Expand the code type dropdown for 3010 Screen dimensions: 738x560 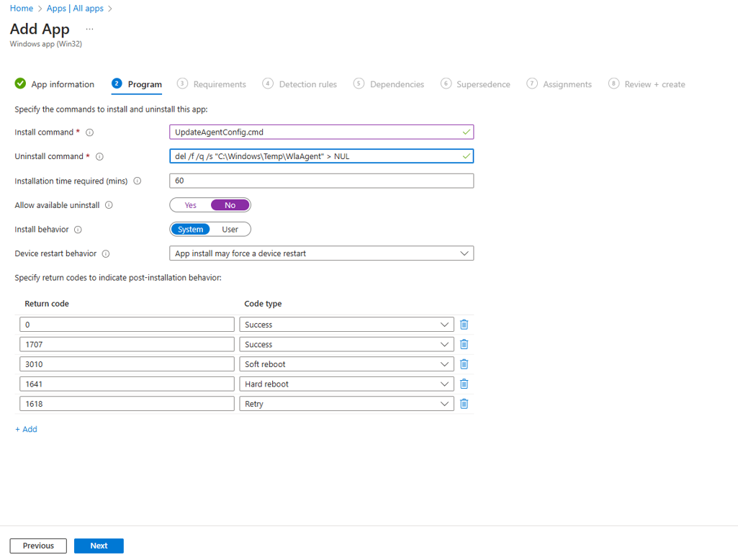[x=346, y=363]
